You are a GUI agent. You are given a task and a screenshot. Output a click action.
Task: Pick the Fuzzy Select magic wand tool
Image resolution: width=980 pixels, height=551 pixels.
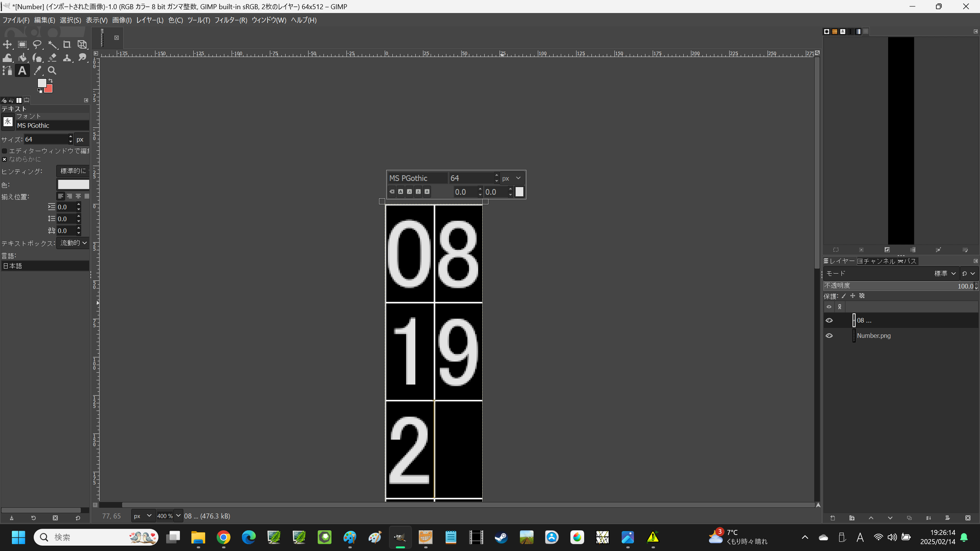[52, 44]
